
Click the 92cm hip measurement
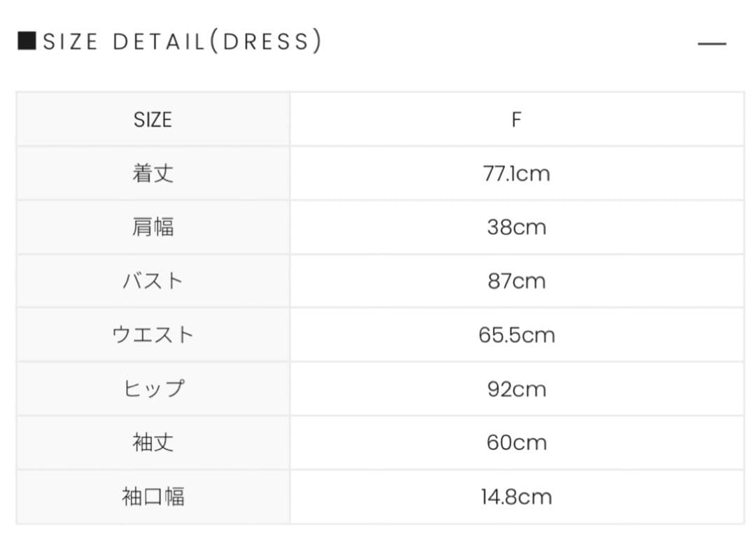coord(517,388)
